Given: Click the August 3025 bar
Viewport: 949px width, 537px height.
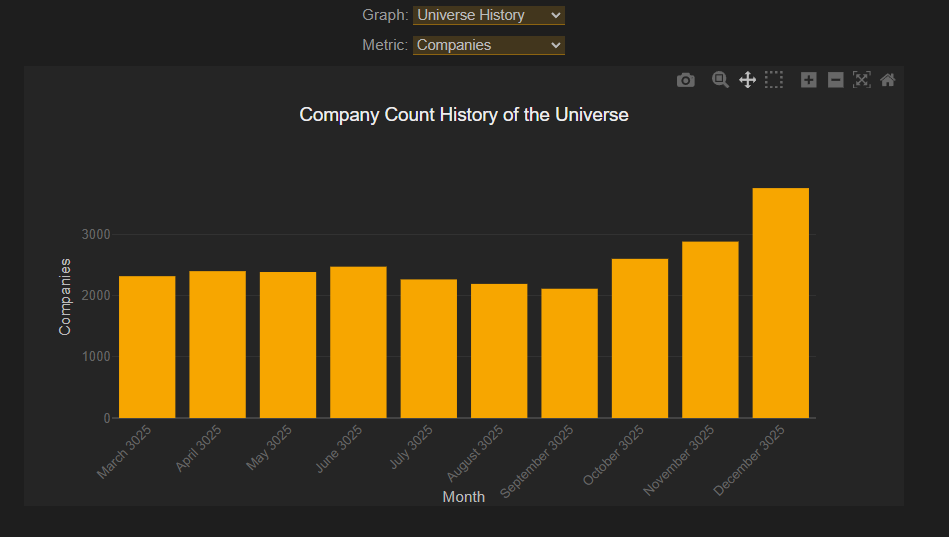Looking at the screenshot, I should tap(499, 351).
